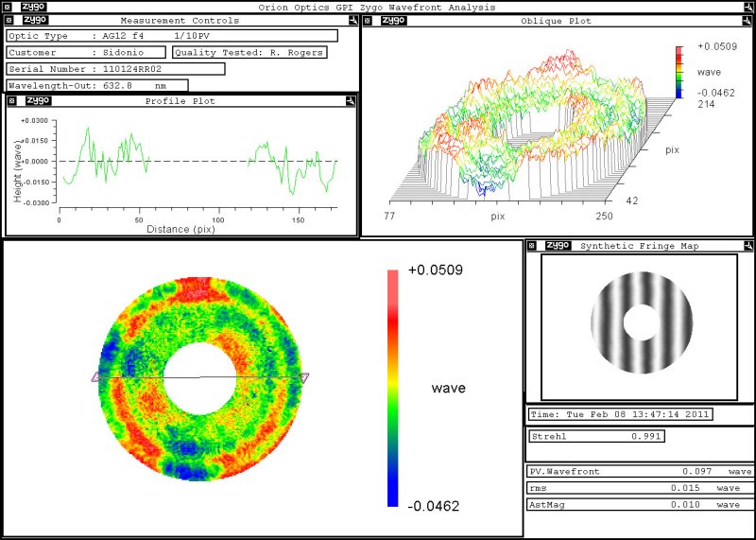Click the Profile Plot window box icon
756x540 pixels.
coord(12,101)
